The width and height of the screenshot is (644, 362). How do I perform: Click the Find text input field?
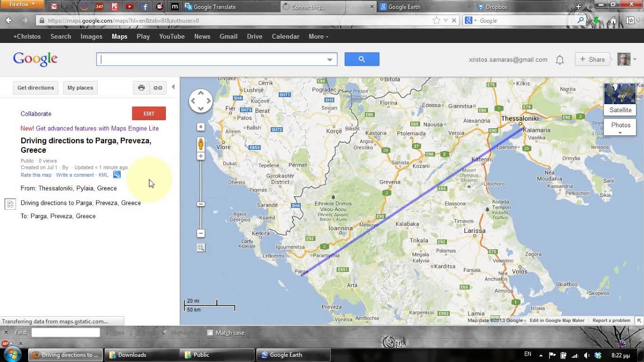pyautogui.click(x=66, y=332)
